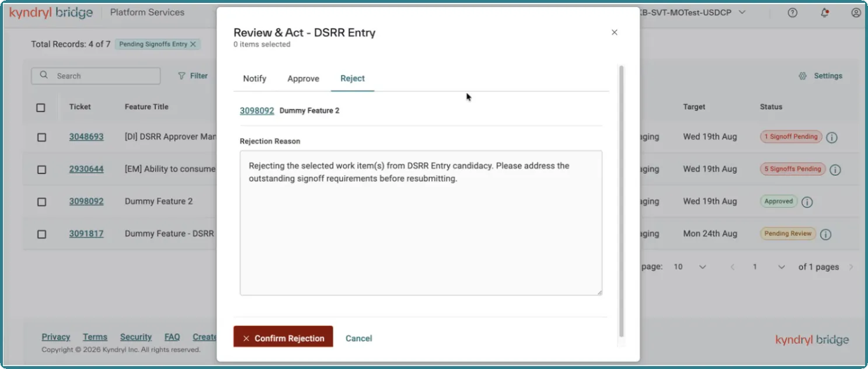Show info for Pending Review status
The image size is (868, 369).
coord(825,235)
